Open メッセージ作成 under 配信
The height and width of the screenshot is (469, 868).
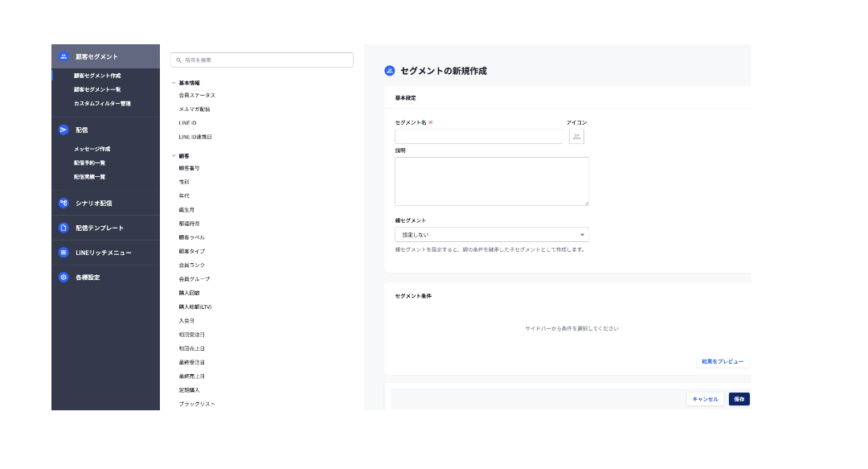[x=92, y=149]
